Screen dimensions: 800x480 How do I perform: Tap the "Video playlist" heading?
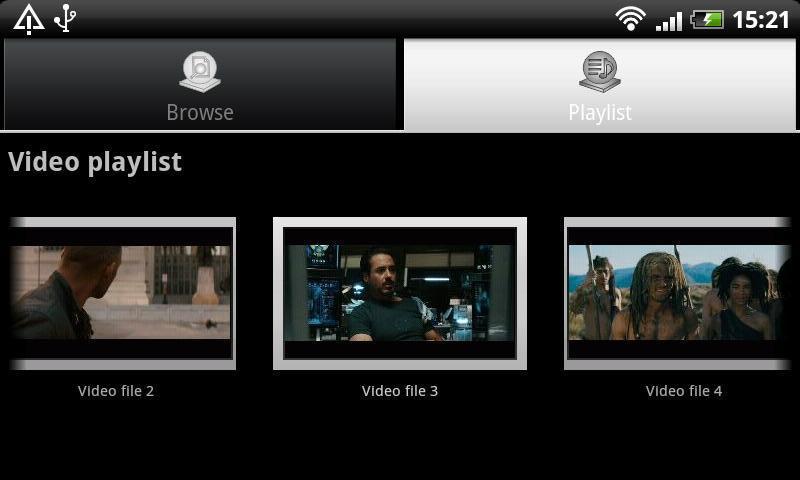coord(95,162)
